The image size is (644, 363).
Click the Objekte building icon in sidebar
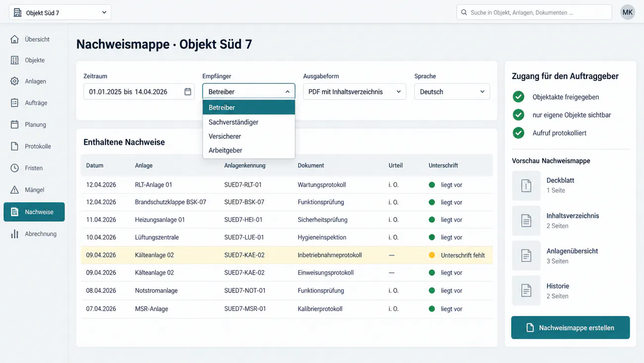tap(15, 60)
